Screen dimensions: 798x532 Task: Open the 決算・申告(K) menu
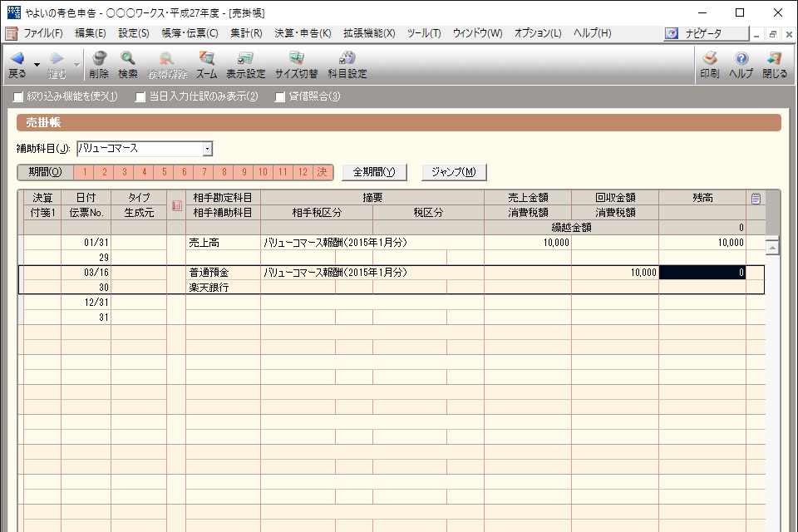tap(303, 33)
